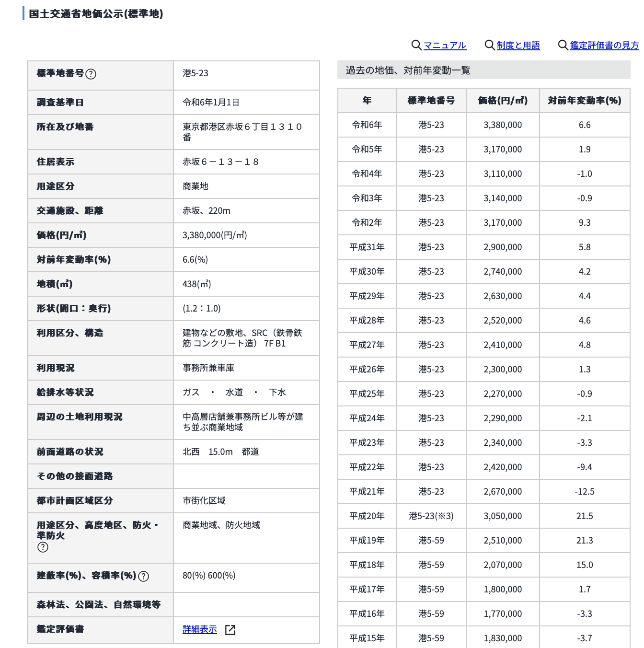The height and width of the screenshot is (648, 644).
Task: Click the 1,770,000 price cell
Action: tap(503, 614)
